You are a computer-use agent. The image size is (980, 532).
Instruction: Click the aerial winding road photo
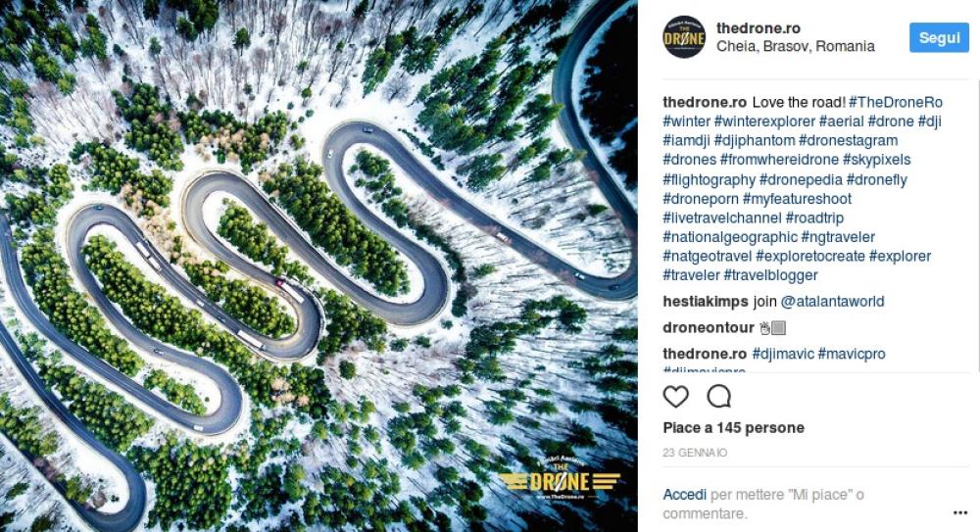[318, 266]
